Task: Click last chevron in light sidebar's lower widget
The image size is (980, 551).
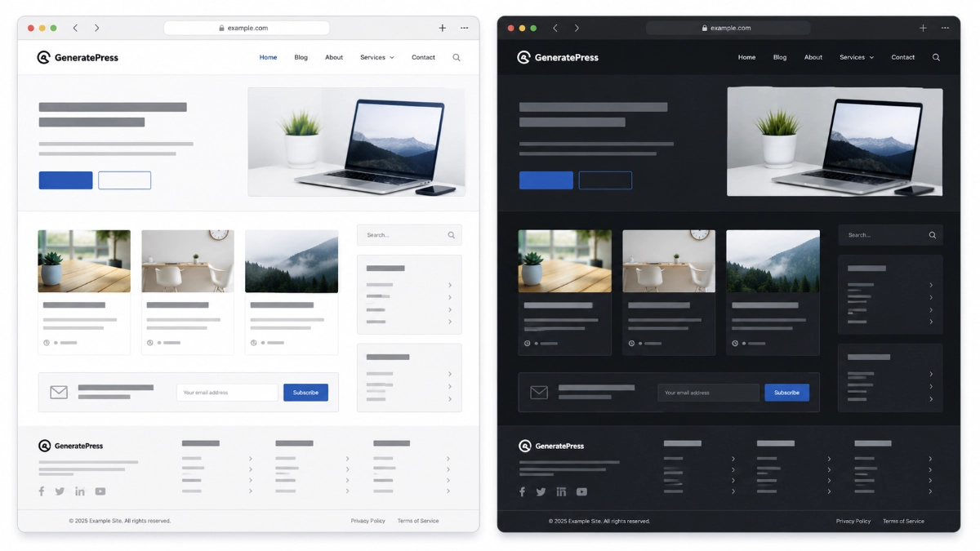Action: pyautogui.click(x=450, y=399)
